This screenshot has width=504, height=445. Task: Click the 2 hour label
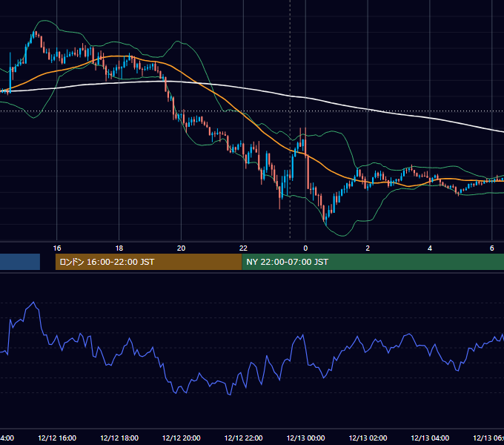[368, 248]
